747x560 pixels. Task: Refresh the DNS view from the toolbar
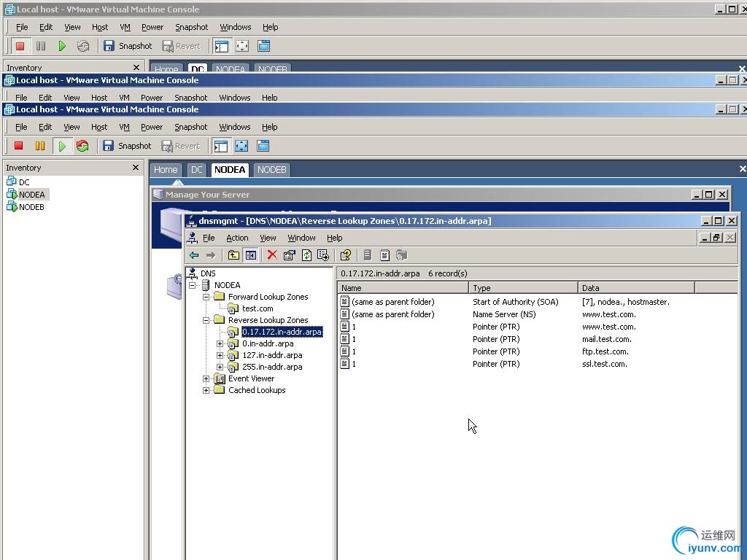click(x=306, y=255)
